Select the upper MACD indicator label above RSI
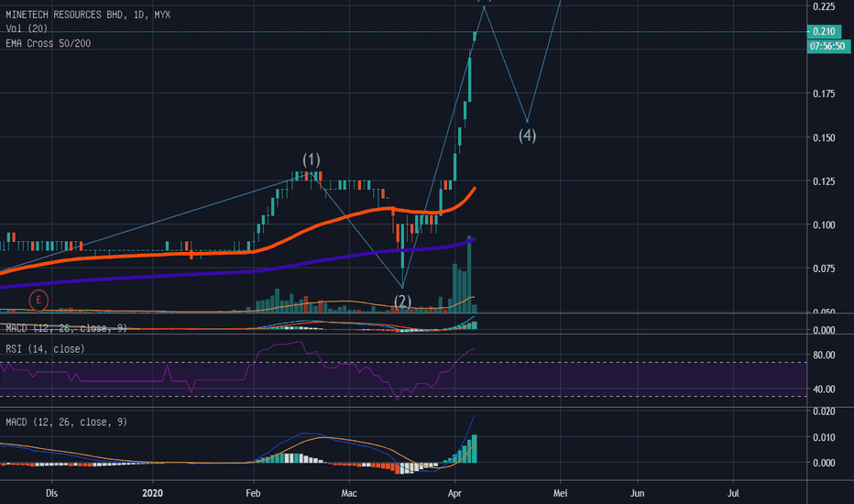 (67, 328)
